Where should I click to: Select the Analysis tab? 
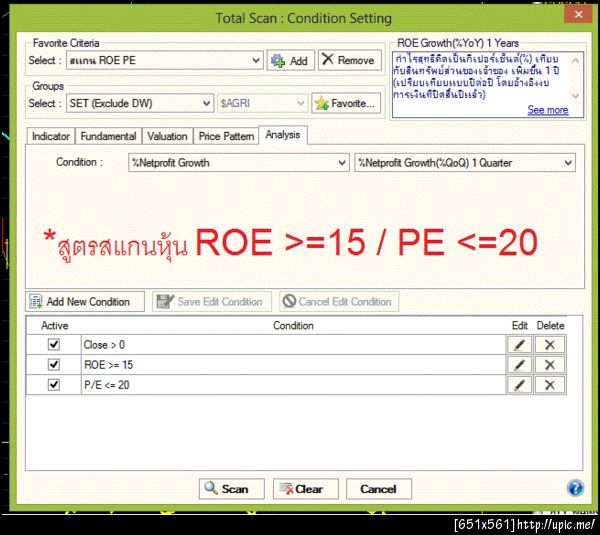pos(283,135)
